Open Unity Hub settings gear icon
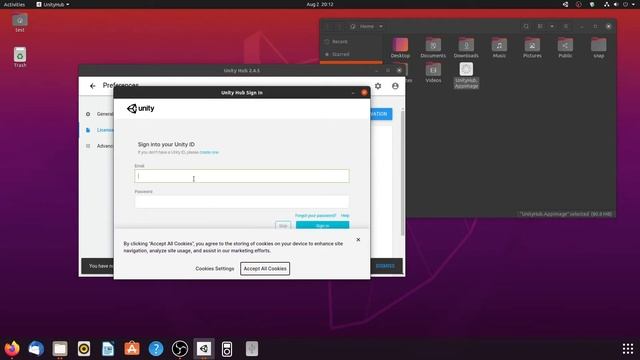 [378, 86]
